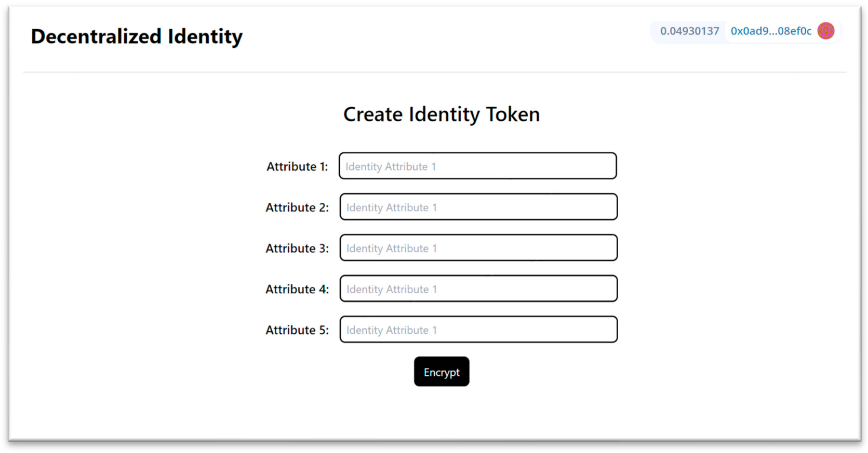Focus the Attribute 2 input field
Screen dimensions: 868x453
tap(479, 207)
